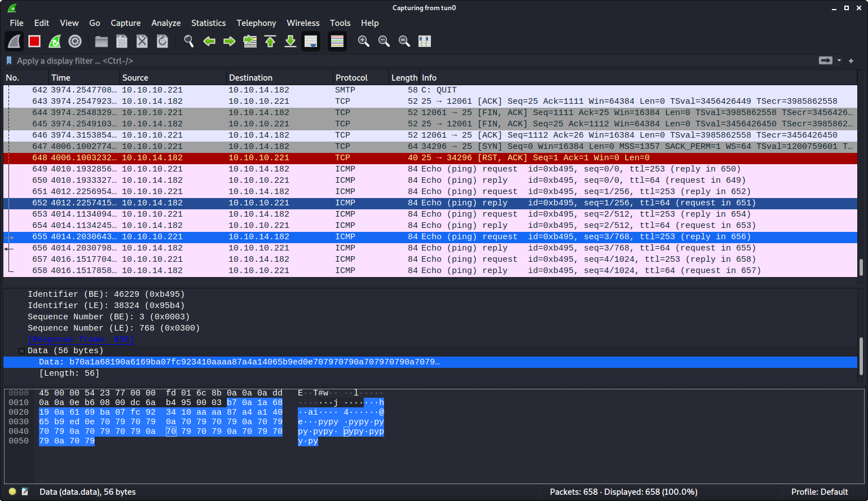Find a packet magnifier icon
This screenshot has width=868, height=501.
pos(189,41)
